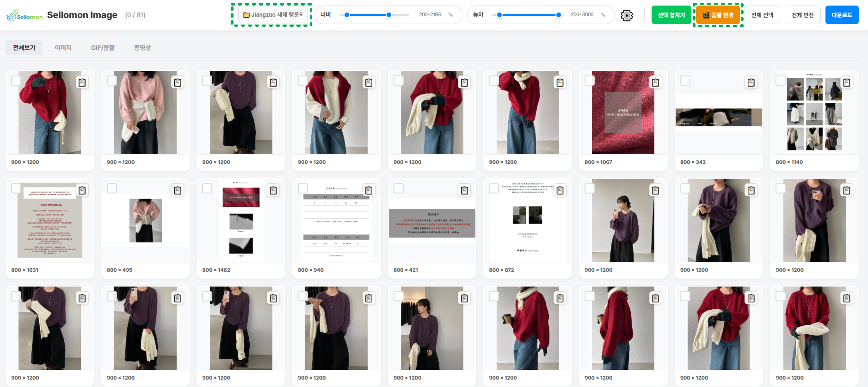Select checkbox on pink sweater 900 × 1200 card

[112, 81]
